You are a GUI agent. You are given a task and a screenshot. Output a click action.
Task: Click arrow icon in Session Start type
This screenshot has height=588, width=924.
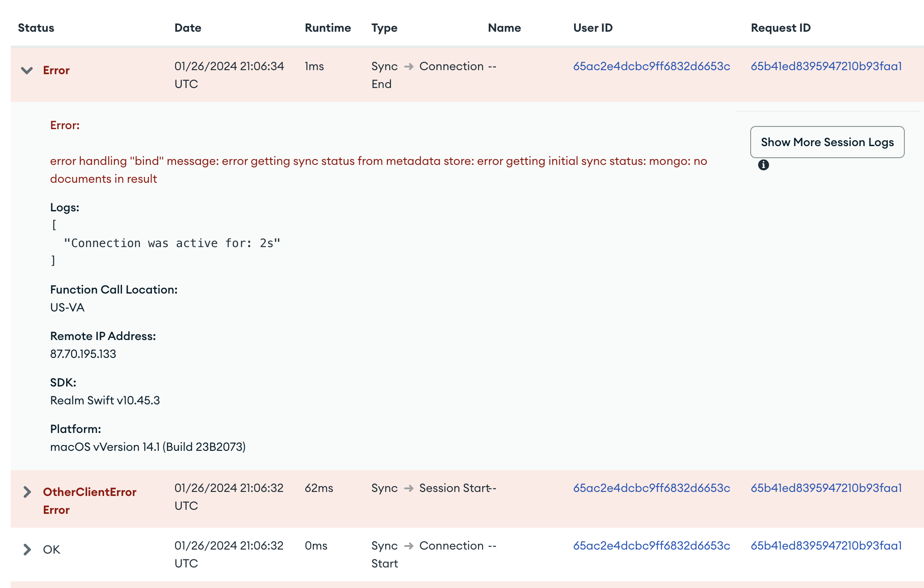(408, 488)
